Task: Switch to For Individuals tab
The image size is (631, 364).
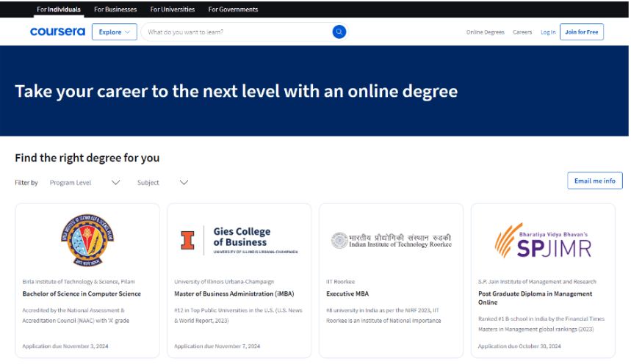Action: click(59, 10)
